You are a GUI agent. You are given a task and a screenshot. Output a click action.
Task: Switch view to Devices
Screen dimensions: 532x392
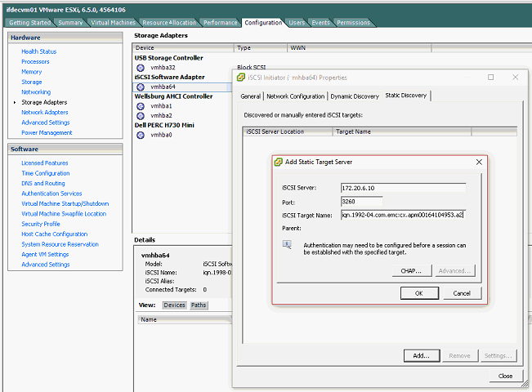(174, 305)
